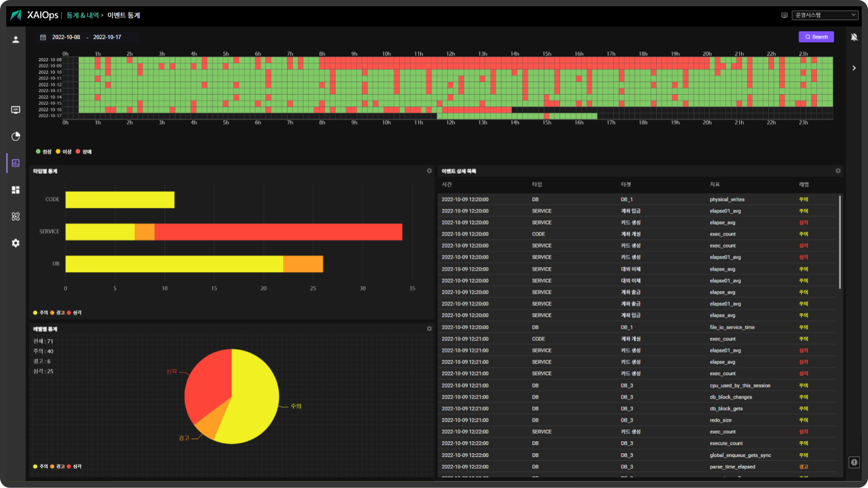Expand the right side panel chevron
868x488 pixels.
point(854,68)
